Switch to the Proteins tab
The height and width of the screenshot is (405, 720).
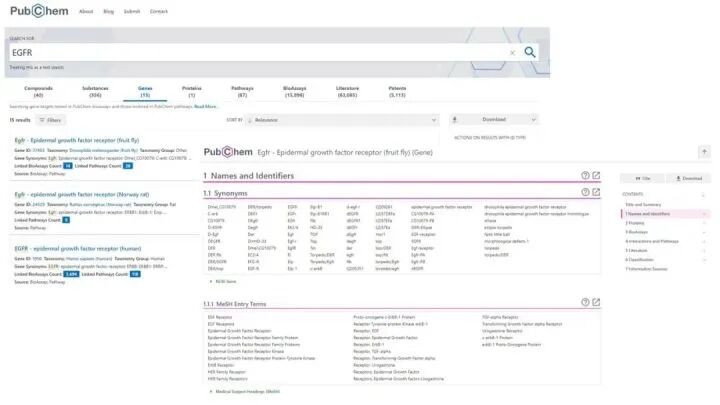(191, 91)
